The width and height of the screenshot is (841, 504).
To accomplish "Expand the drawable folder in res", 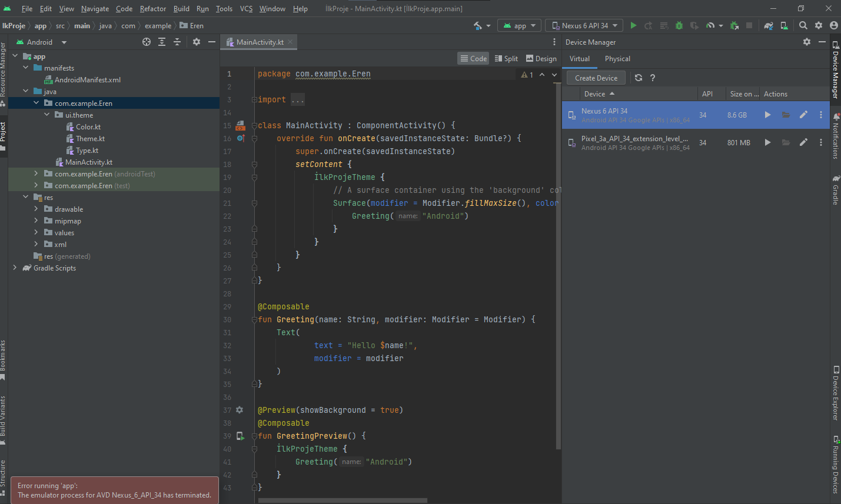I will (x=36, y=209).
